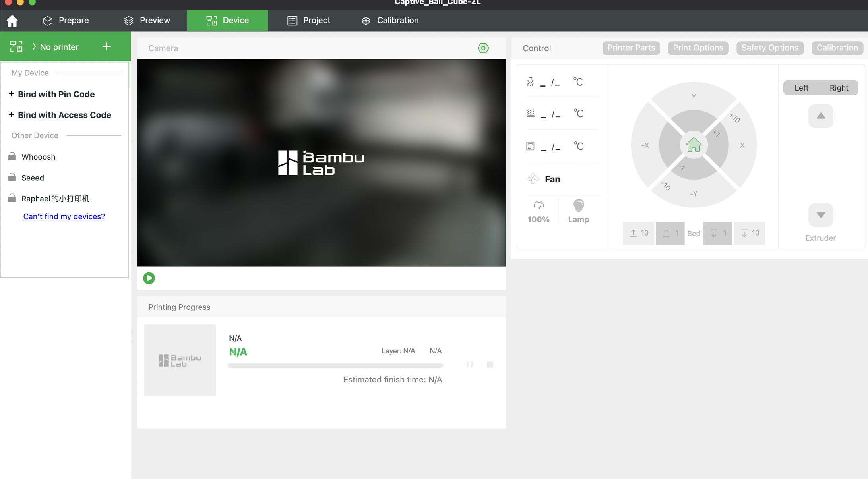
Task: Click the nozzle temperature icon
Action: click(x=531, y=82)
